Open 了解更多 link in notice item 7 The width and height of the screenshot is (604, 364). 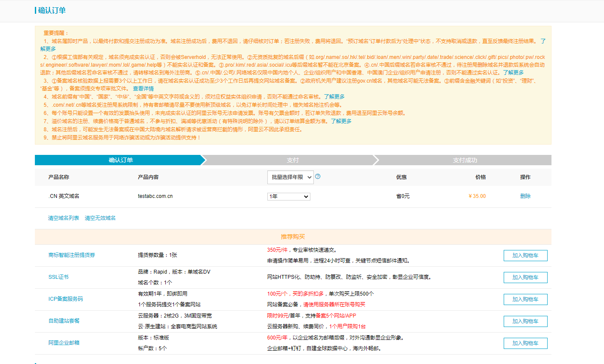tap(341, 121)
